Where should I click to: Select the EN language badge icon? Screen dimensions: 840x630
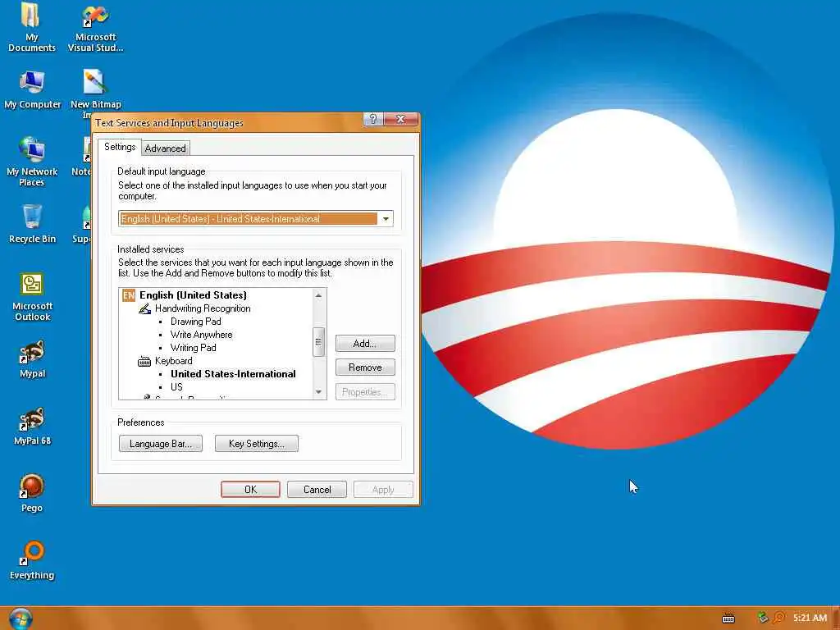(129, 295)
